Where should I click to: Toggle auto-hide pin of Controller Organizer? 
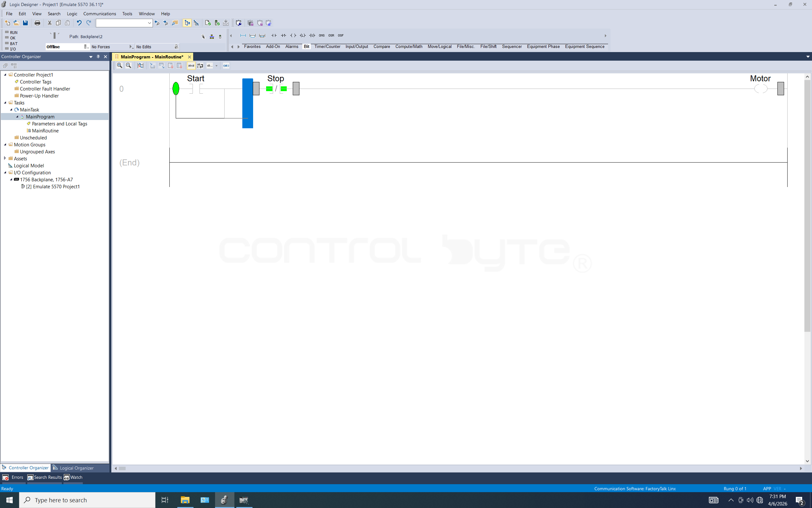click(x=98, y=57)
